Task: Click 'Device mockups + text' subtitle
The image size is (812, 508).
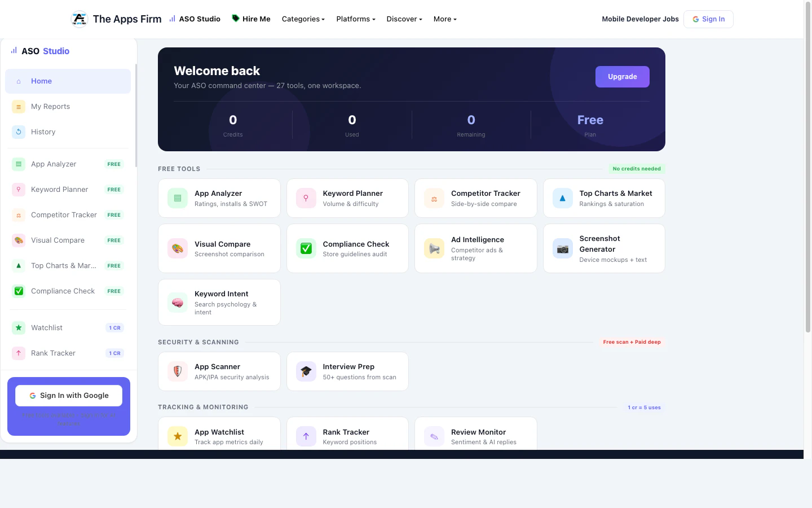Action: click(x=613, y=260)
